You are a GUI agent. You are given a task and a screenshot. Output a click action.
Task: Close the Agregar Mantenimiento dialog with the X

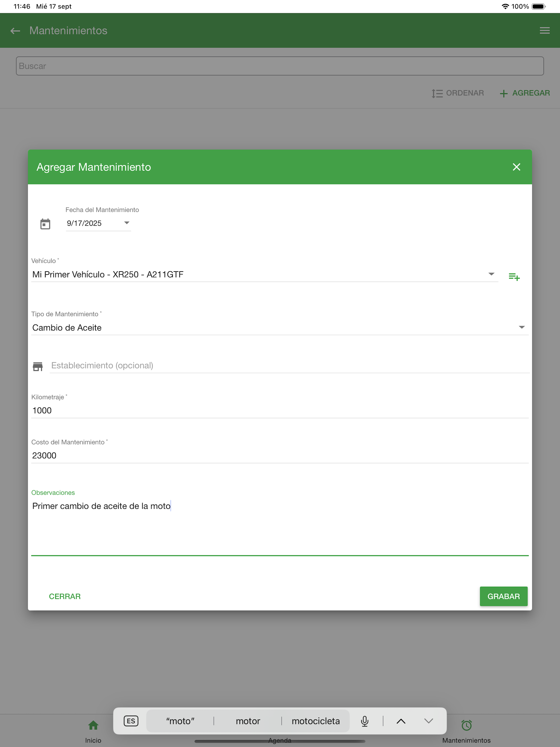click(x=516, y=167)
